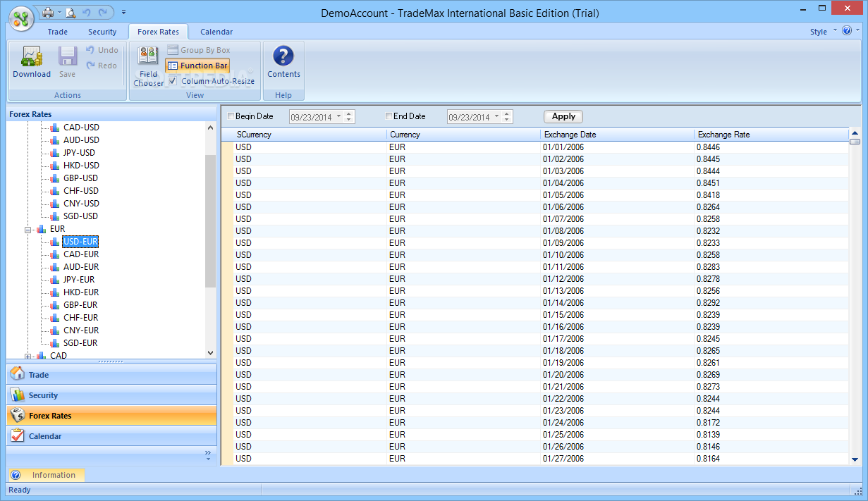868x501 pixels.
Task: Open the Security navigation pane button
Action: [111, 395]
